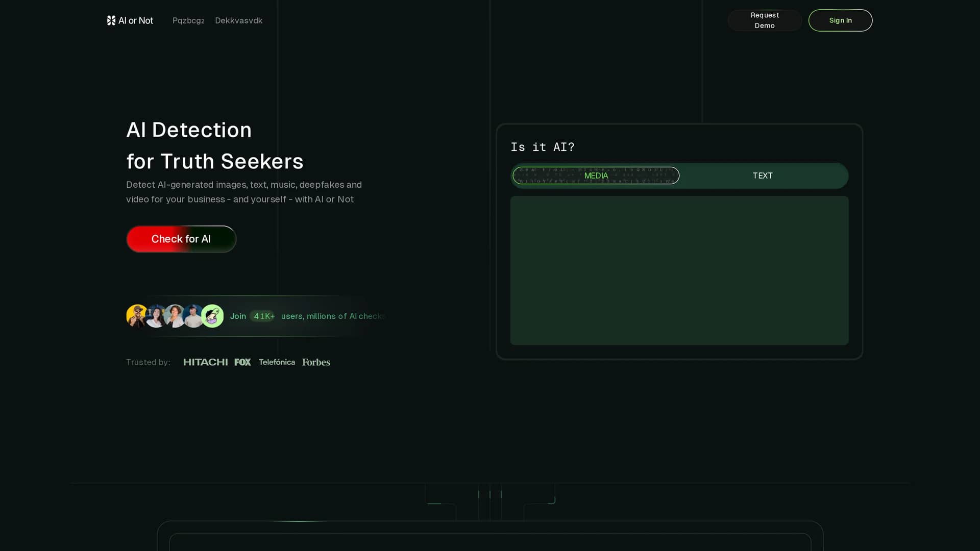Image resolution: width=980 pixels, height=551 pixels.
Task: Click the green media upload drop area
Action: (679, 270)
